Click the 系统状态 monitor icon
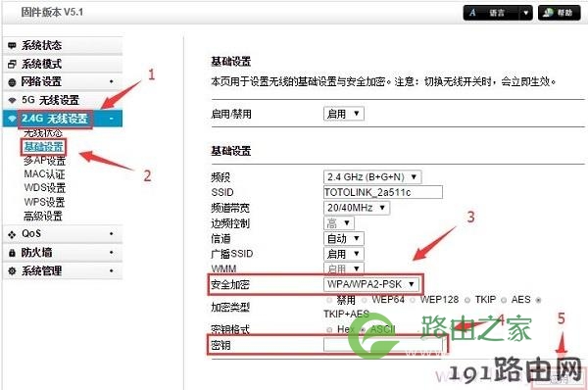Screen dimensions: 588x390 coord(12,46)
